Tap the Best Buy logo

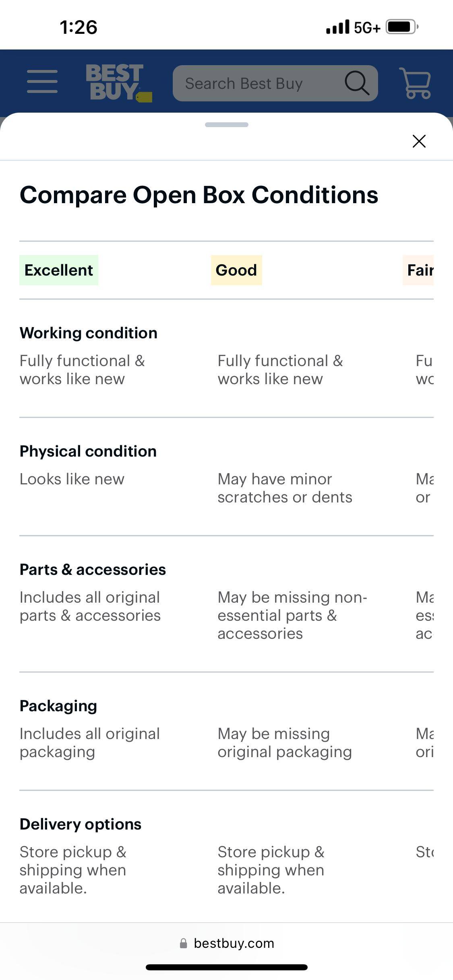(x=118, y=83)
